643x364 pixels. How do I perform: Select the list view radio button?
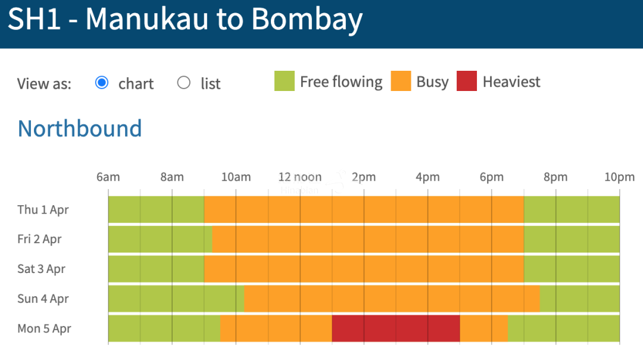click(184, 83)
